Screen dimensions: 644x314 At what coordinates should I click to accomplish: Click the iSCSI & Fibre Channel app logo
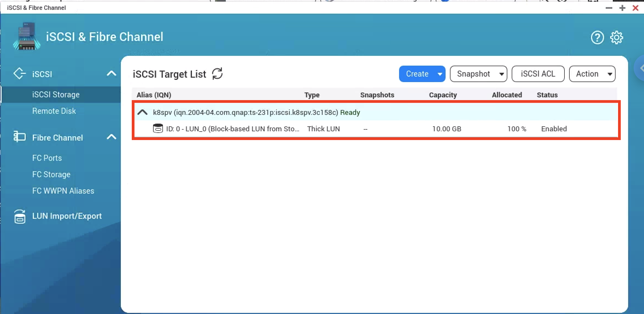27,36
